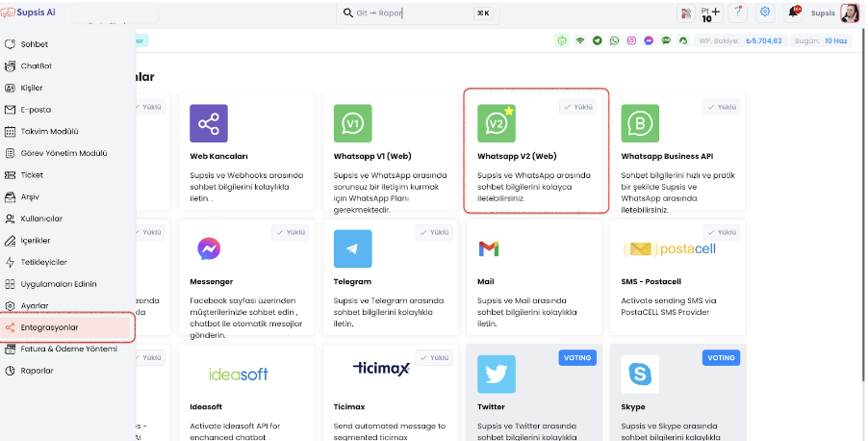Open the help question mark icon

click(x=737, y=13)
